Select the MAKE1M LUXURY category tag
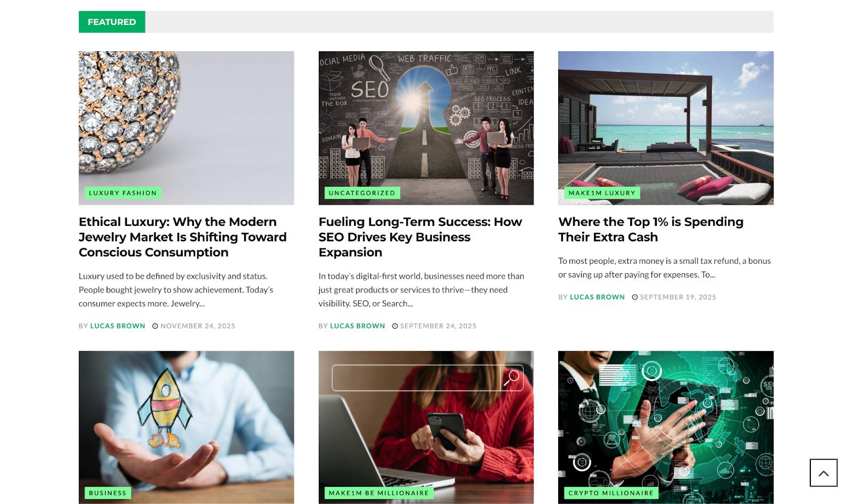 click(x=602, y=193)
